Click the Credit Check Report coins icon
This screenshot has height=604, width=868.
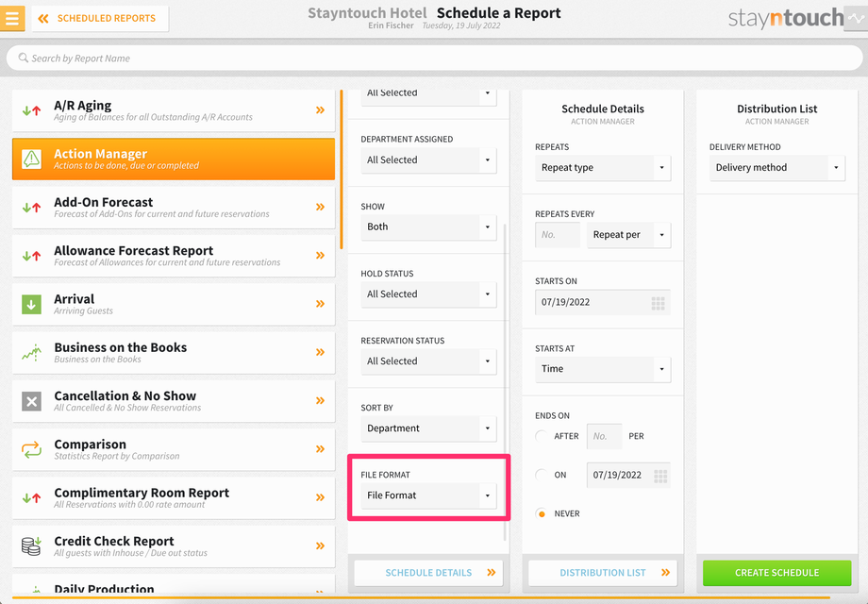[x=31, y=545]
